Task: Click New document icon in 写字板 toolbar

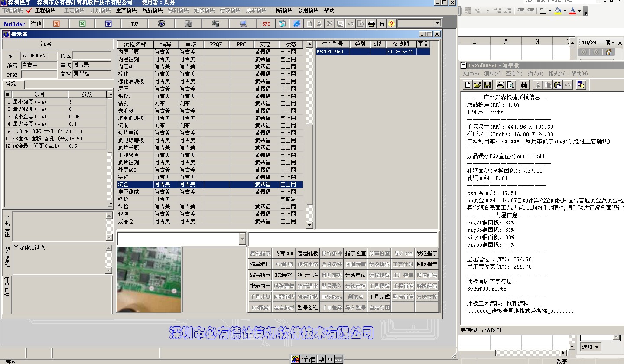Action: (468, 85)
